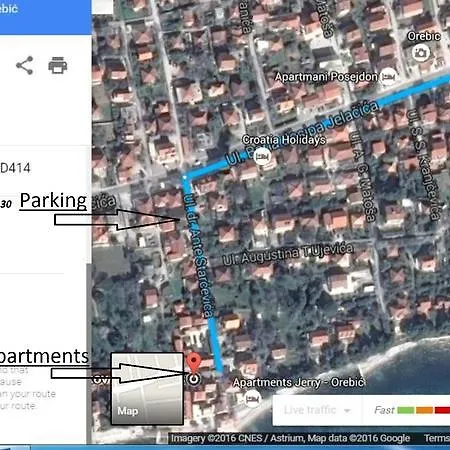The width and height of the screenshot is (450, 450).
Task: Open the Live traffic dropdown
Action: (317, 410)
